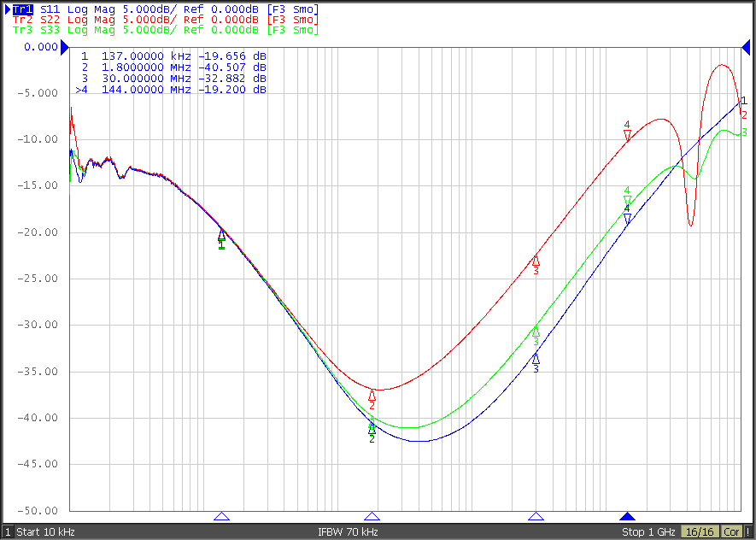Select the Tr1 S11 trace label
This screenshot has width=756, height=540.
point(166,9)
